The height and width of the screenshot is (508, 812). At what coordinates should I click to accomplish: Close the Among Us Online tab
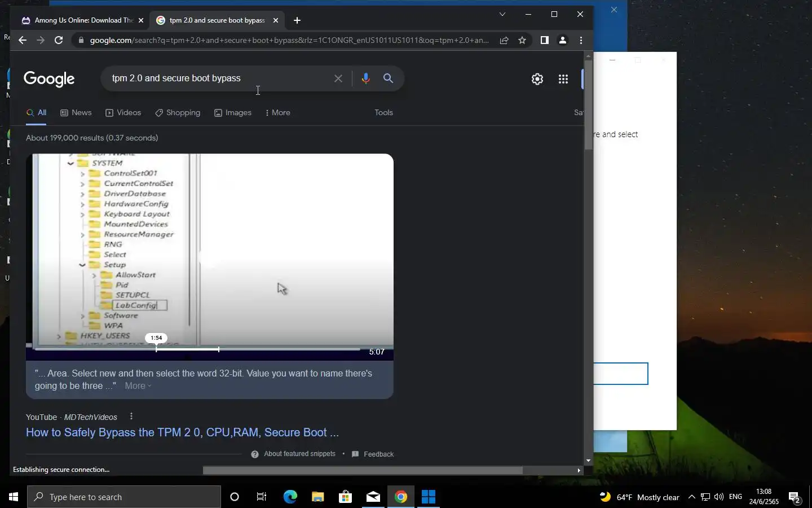coord(141,20)
